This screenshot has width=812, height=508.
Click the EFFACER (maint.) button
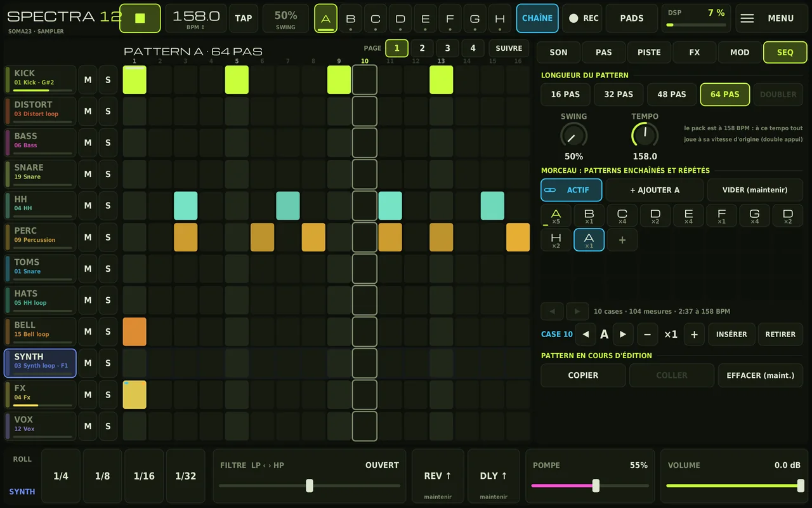pyautogui.click(x=761, y=375)
